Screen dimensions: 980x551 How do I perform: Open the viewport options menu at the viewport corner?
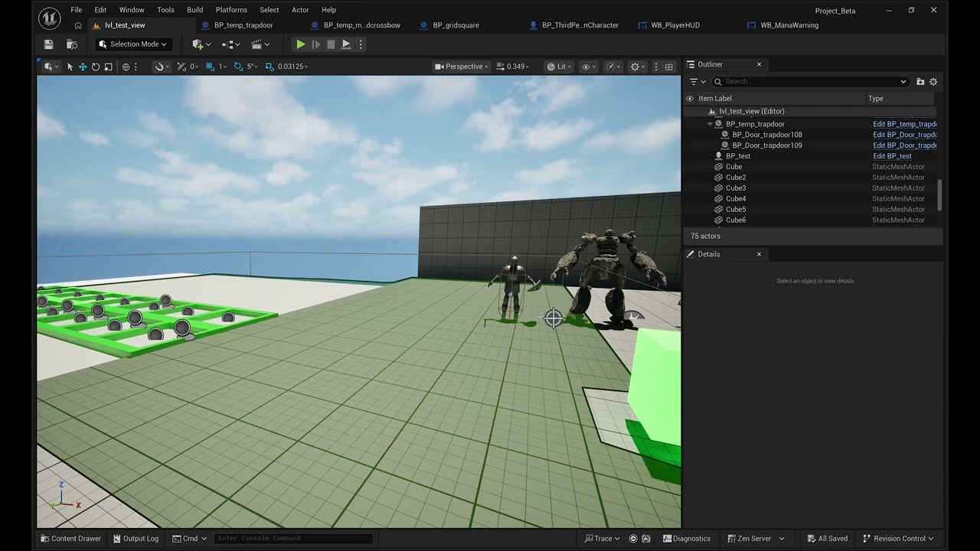[x=51, y=67]
